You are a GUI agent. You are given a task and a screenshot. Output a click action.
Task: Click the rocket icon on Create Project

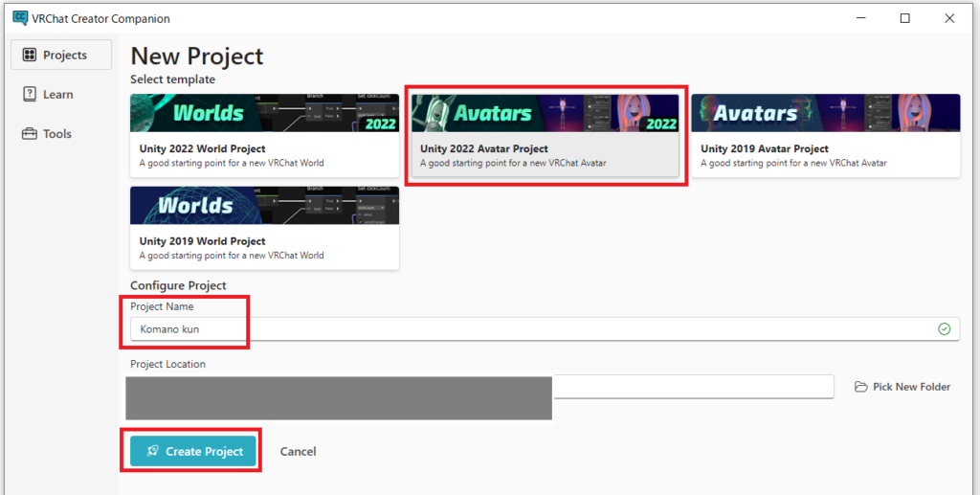[x=152, y=451]
